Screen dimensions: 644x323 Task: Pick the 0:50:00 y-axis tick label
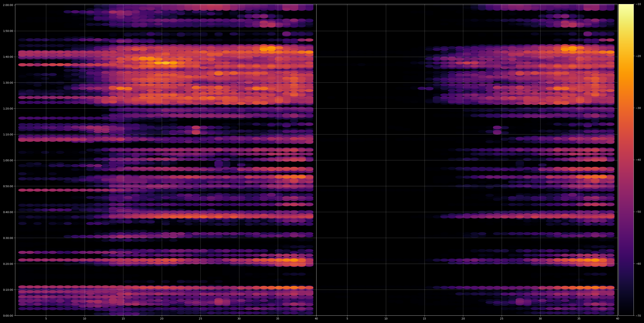(x=8, y=186)
